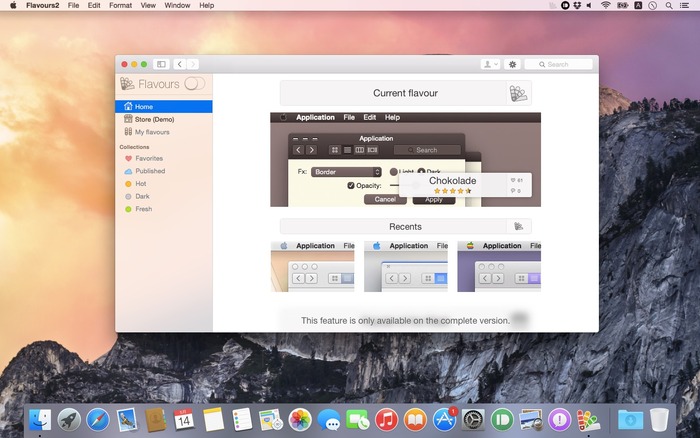Open the Format menu
Screen dimensions: 700x438
[121, 5]
